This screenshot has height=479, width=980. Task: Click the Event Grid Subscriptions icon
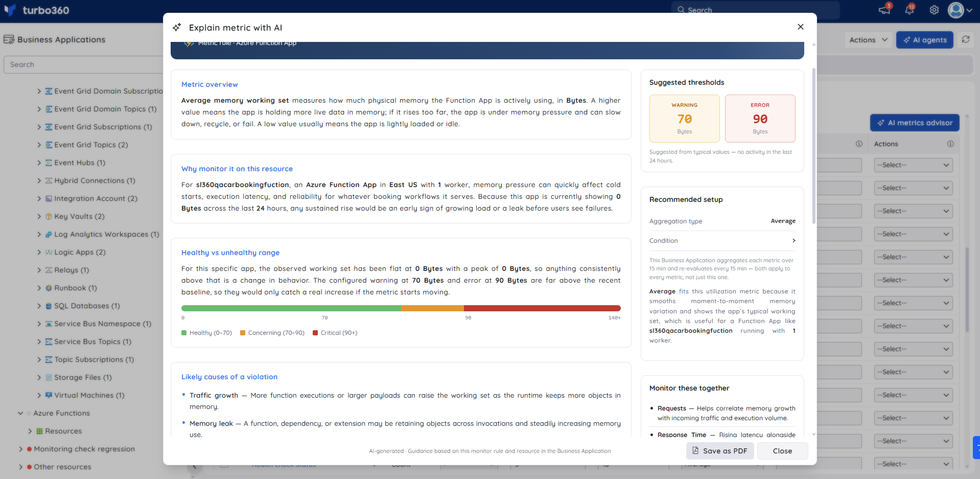point(49,127)
